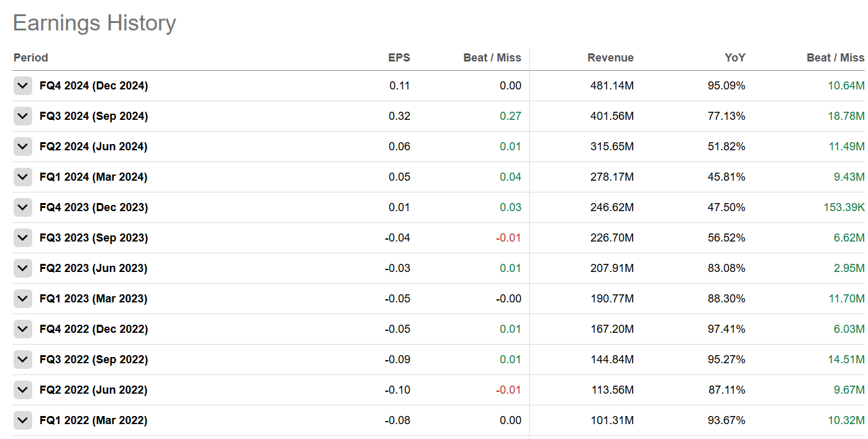Expand the FQ2 2022 (Jun 2022) row

(23, 390)
